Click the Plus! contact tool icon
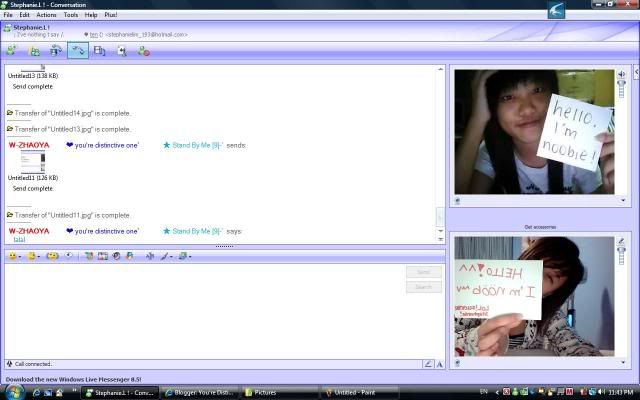Image resolution: width=640 pixels, height=400 pixels. pyautogui.click(x=130, y=256)
